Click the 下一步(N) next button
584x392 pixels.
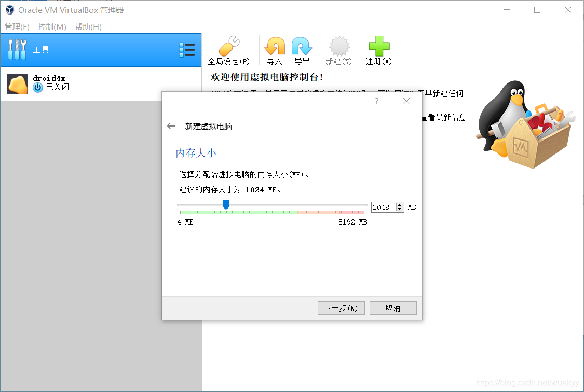pos(341,308)
